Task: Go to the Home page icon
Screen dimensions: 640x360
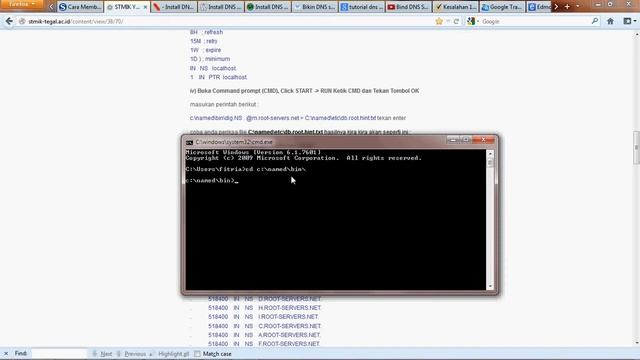Action: [x=610, y=21]
